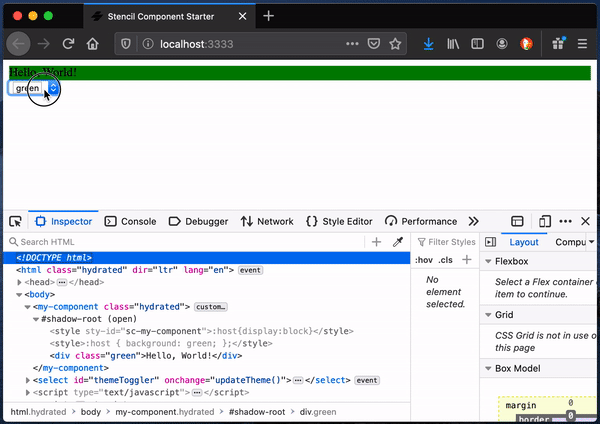Activate the element picker tool in DevTools
This screenshot has height=424, width=600.
point(15,221)
